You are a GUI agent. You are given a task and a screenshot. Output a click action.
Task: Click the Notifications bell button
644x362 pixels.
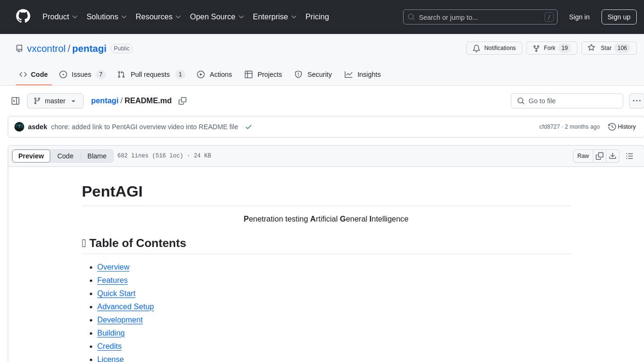494,48
